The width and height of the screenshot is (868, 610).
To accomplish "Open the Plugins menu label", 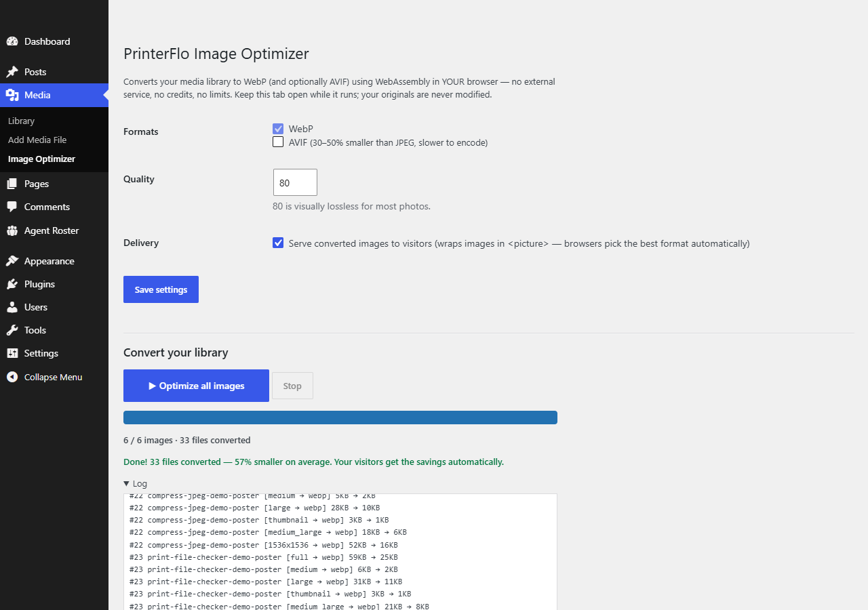I will tap(39, 284).
